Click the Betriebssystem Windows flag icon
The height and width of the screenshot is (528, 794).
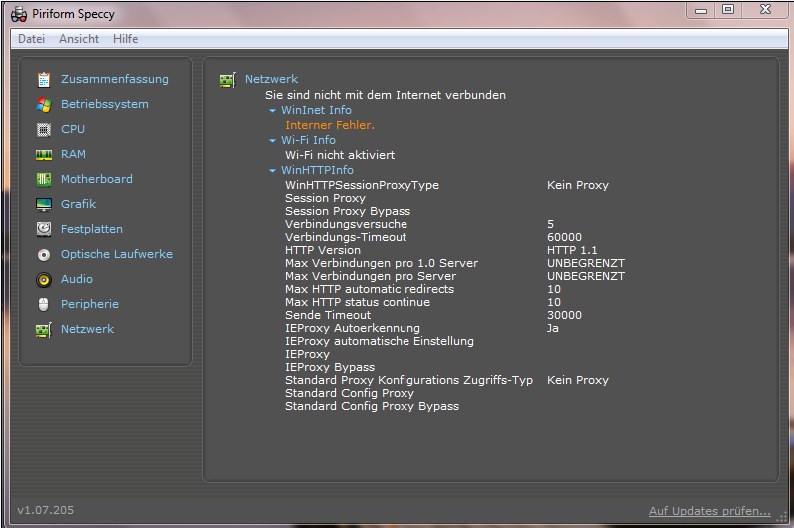pos(44,105)
